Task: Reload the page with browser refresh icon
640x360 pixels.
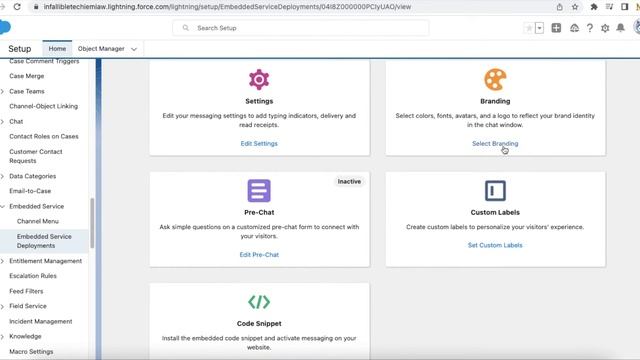Action: pyautogui.click(x=17, y=7)
